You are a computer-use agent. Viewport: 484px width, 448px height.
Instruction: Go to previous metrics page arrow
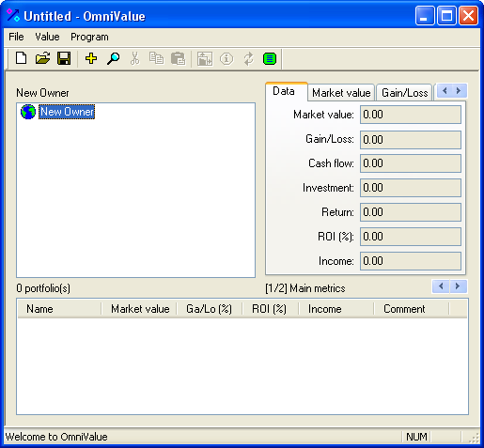click(x=441, y=286)
